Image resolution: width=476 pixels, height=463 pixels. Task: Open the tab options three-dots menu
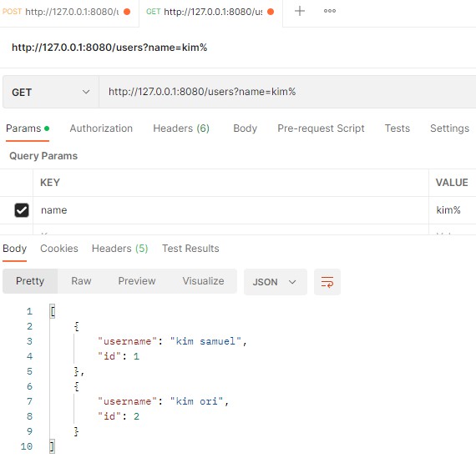pos(330,11)
